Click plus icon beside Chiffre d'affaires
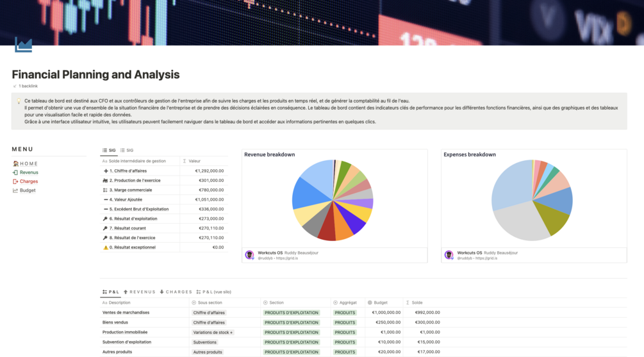644x357 pixels. coord(106,171)
